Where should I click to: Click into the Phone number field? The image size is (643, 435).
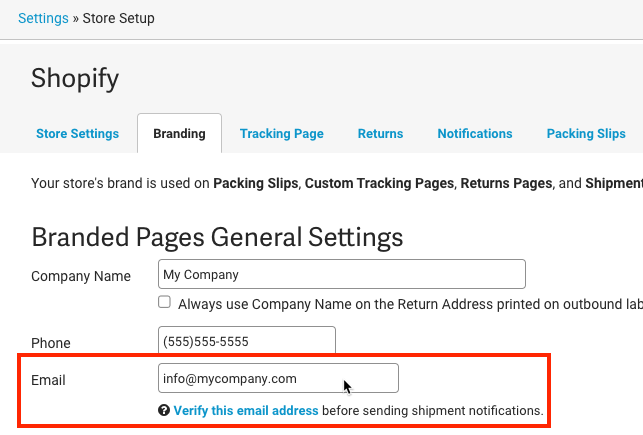click(x=247, y=340)
